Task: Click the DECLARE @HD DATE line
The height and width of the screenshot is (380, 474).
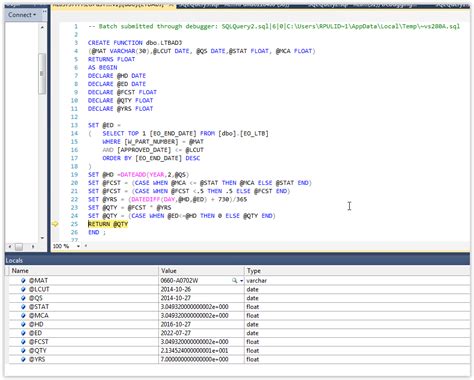Action: point(117,76)
